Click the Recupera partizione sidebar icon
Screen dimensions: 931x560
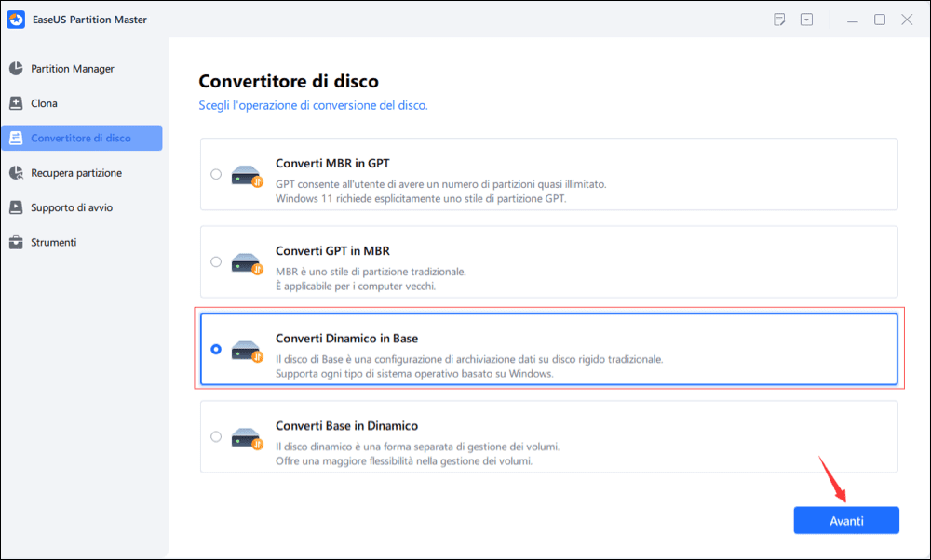(16, 173)
